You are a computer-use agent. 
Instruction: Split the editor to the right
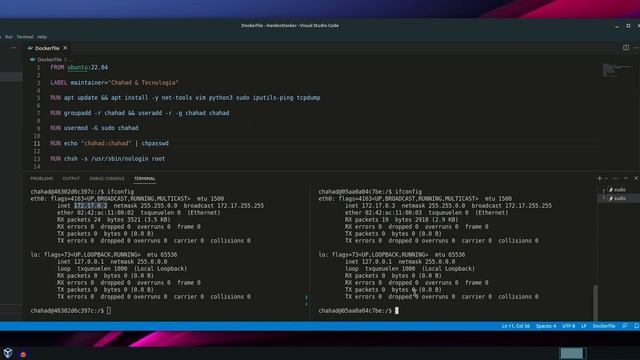626,48
